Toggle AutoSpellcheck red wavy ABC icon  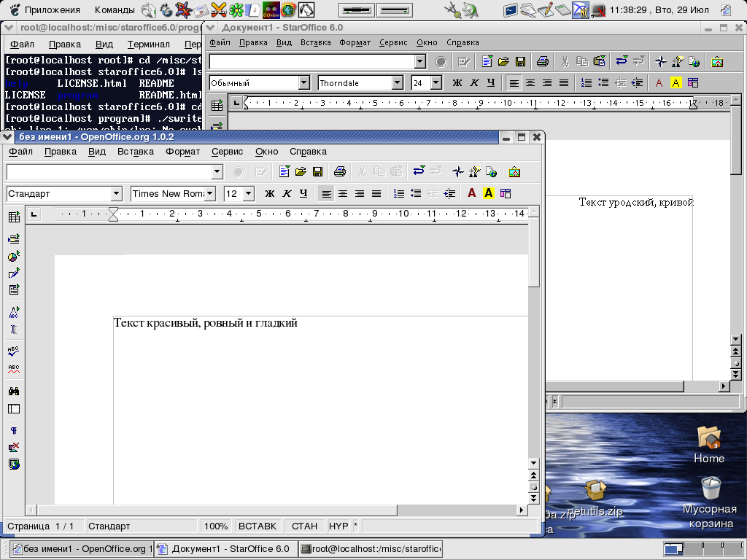click(14, 368)
